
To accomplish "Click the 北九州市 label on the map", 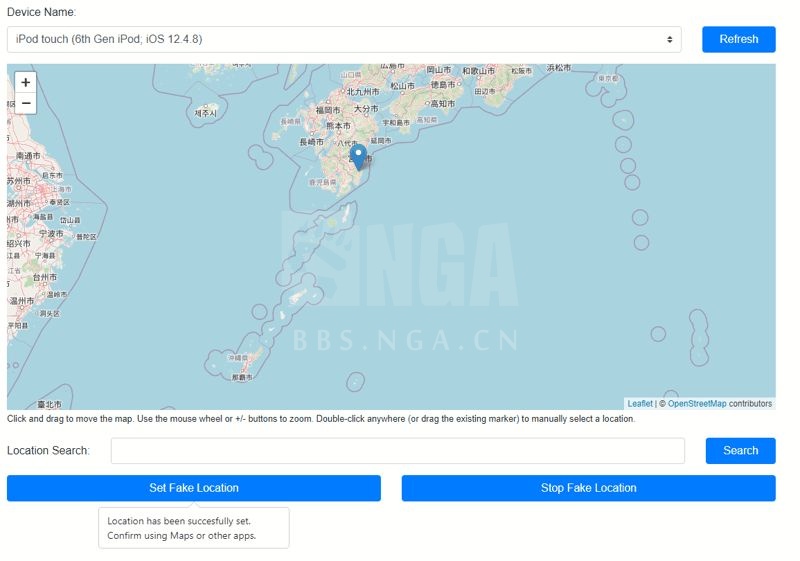I will (363, 92).
